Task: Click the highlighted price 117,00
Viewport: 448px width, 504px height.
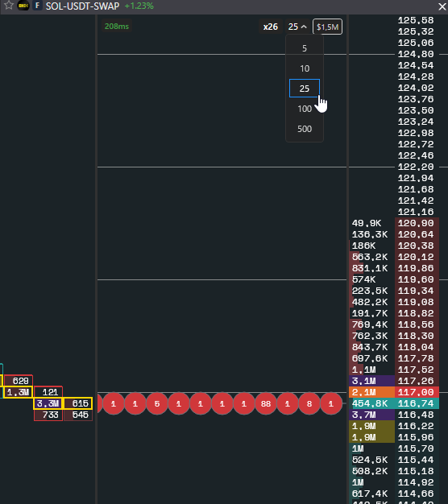Action: (417, 392)
